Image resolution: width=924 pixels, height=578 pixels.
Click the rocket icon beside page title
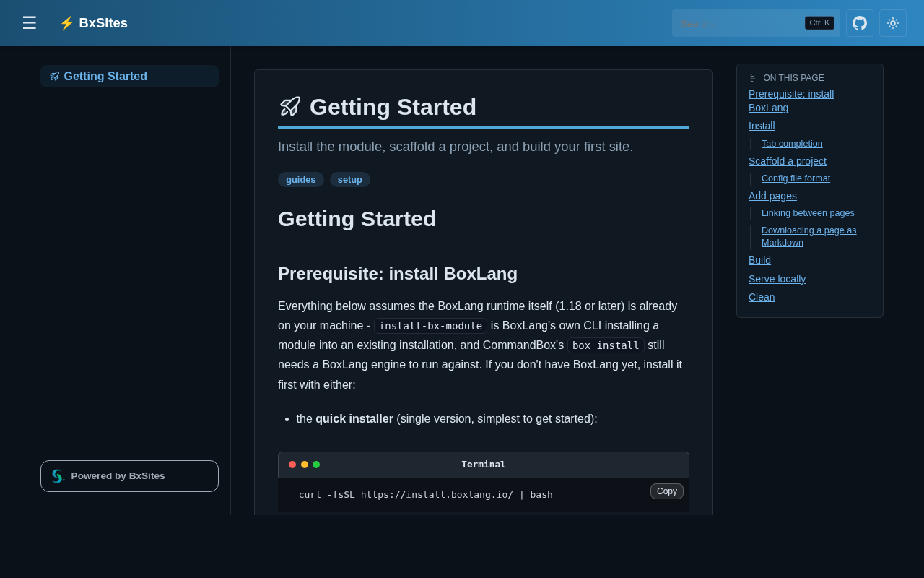[x=290, y=107]
